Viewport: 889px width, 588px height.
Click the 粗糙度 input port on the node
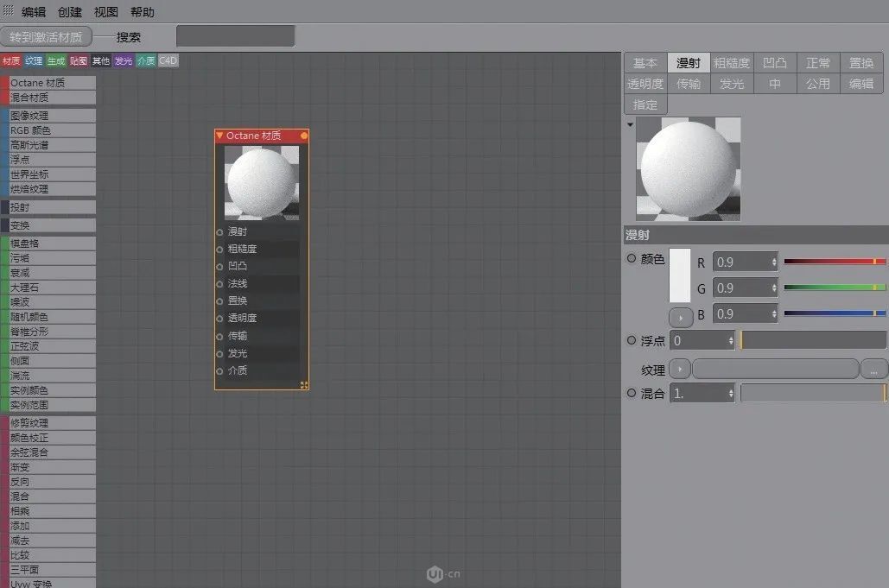pos(219,250)
